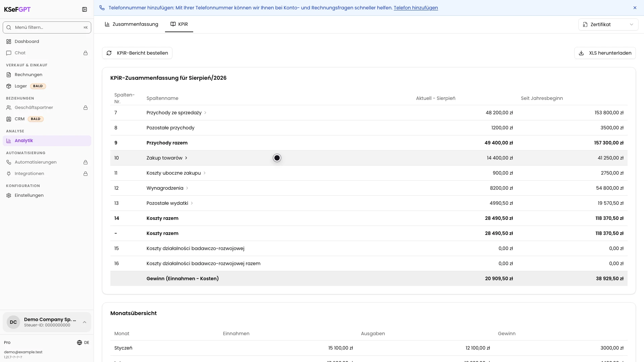Viewport: 644px width, 362px height.
Task: Click the Telefon hinzufügen link
Action: pyautogui.click(x=416, y=8)
